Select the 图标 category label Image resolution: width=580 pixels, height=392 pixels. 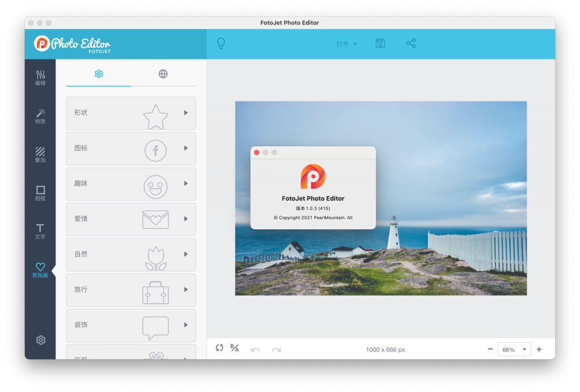click(80, 148)
